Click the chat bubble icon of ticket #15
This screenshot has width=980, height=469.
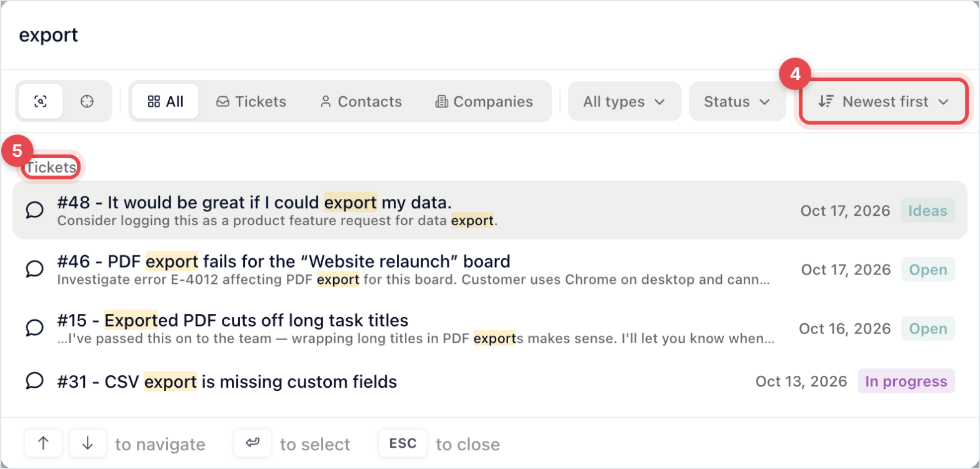(35, 328)
